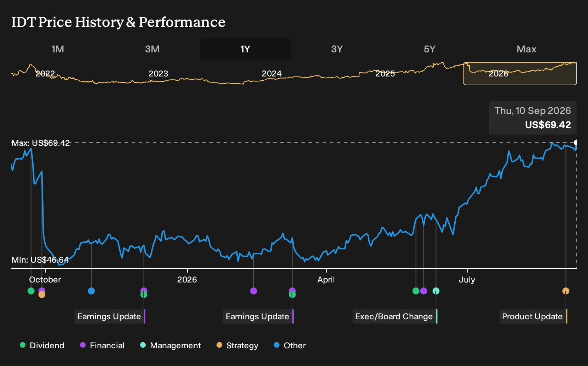Open the first Earnings Update label near October
588x366 pixels.
[110, 316]
